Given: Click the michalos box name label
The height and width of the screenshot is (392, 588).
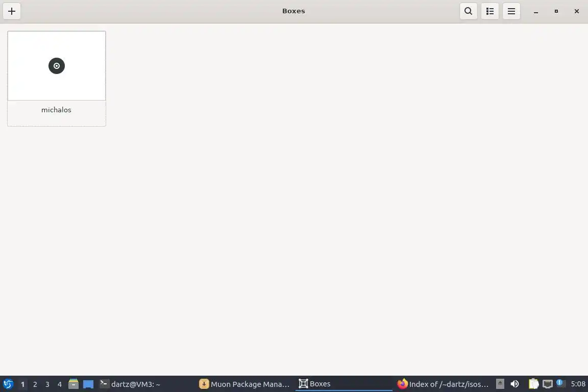Looking at the screenshot, I should pyautogui.click(x=56, y=110).
